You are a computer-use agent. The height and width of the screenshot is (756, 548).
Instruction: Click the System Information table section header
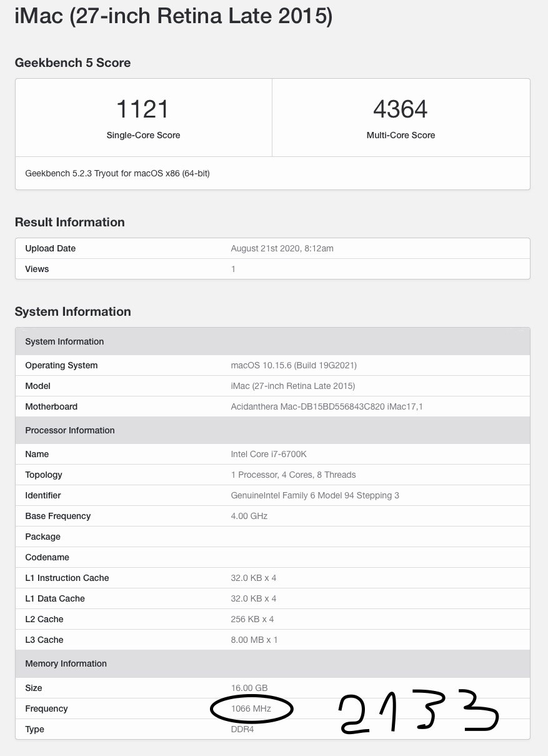pos(272,341)
